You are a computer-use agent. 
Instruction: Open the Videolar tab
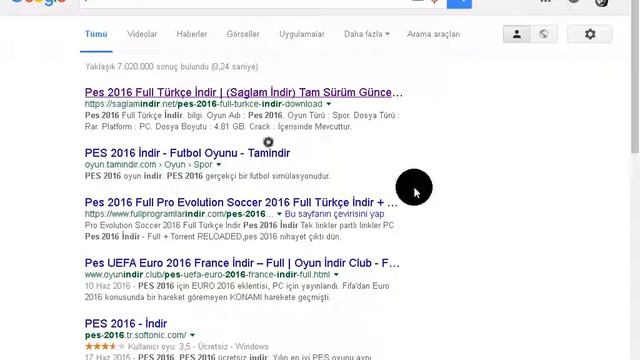[x=142, y=34]
